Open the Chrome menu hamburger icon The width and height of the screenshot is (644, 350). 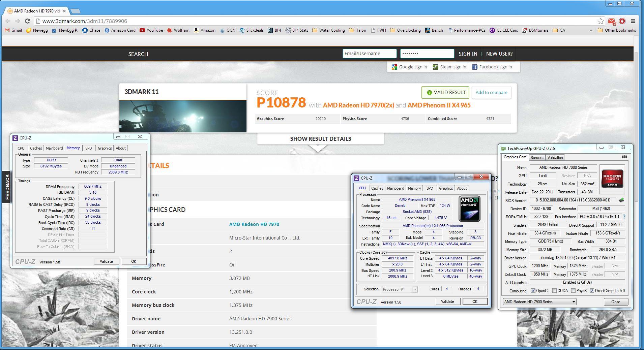coord(633,21)
